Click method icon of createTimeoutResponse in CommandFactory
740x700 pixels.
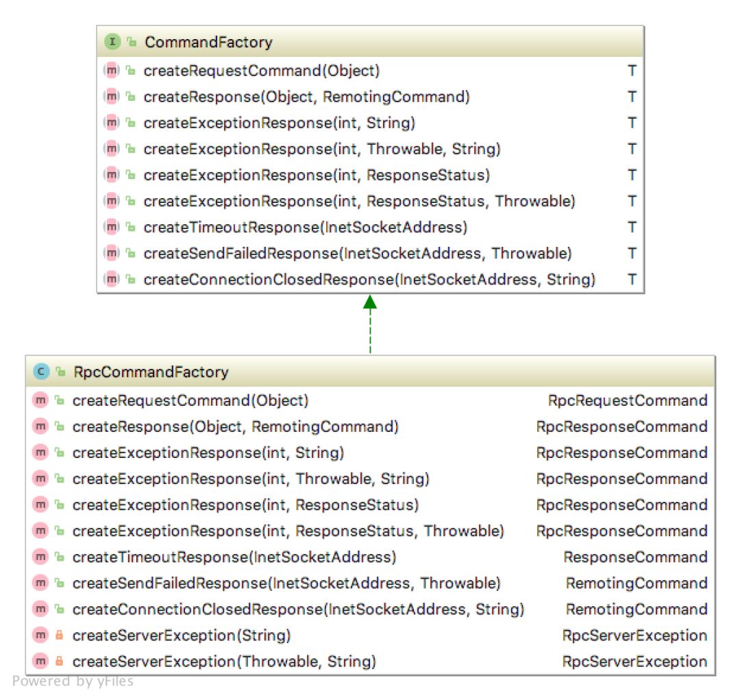[112, 227]
